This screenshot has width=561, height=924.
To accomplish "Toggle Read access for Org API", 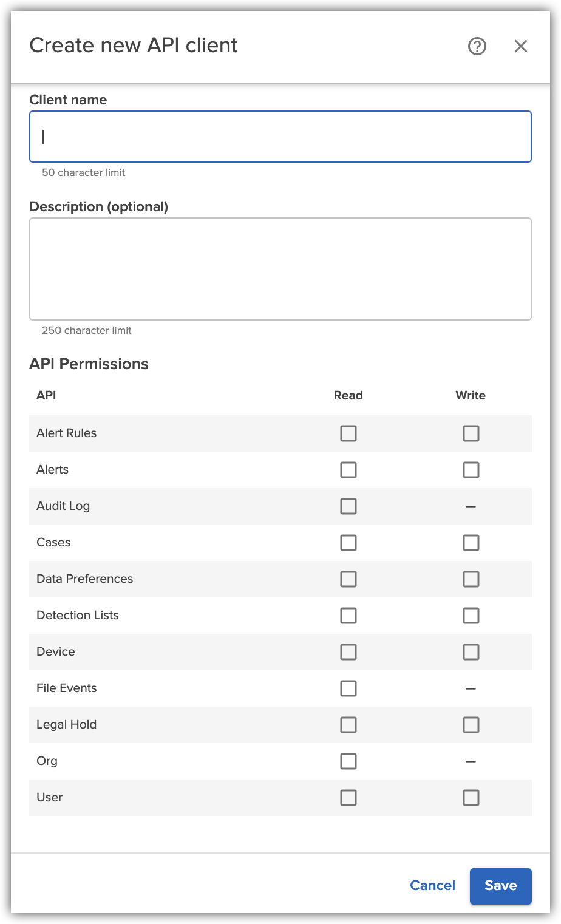I will 348,761.
